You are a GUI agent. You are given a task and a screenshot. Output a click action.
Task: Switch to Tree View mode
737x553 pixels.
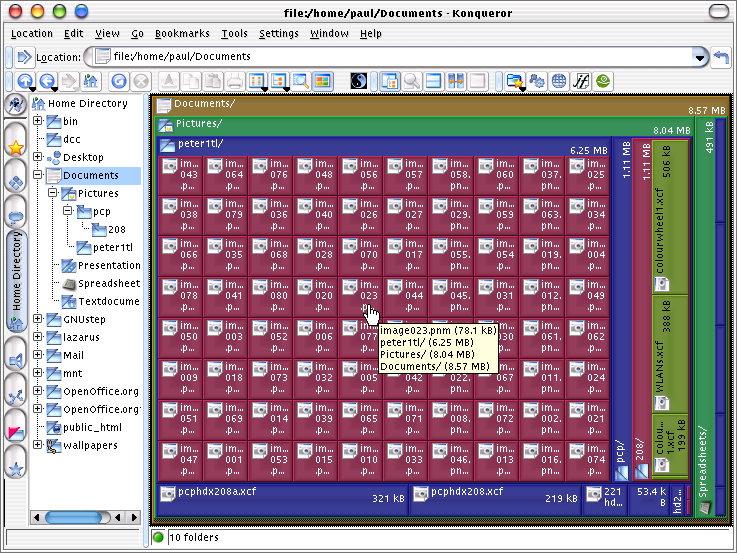pos(279,81)
